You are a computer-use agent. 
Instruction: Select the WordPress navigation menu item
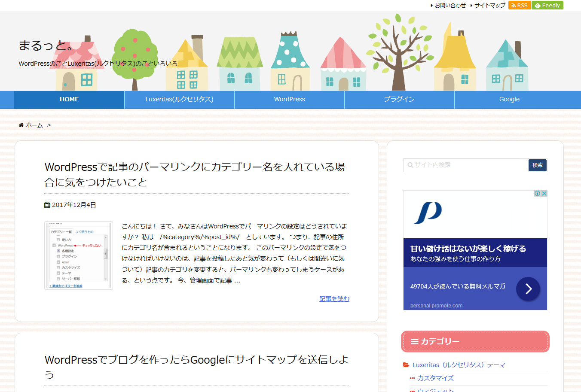(x=289, y=99)
